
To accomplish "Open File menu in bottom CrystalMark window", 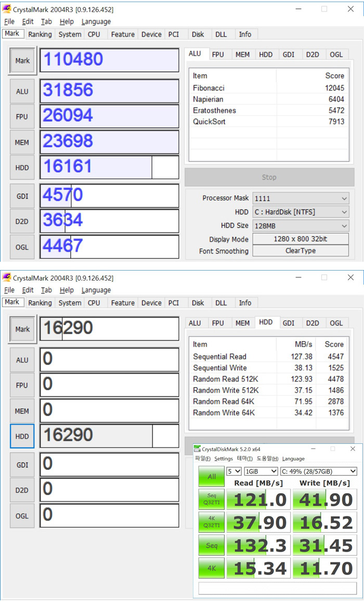I will (x=9, y=290).
